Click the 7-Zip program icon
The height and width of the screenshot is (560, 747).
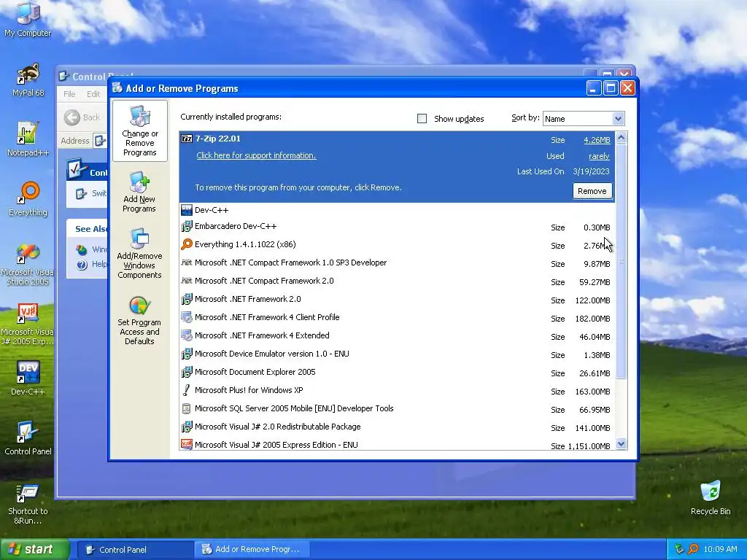[187, 139]
